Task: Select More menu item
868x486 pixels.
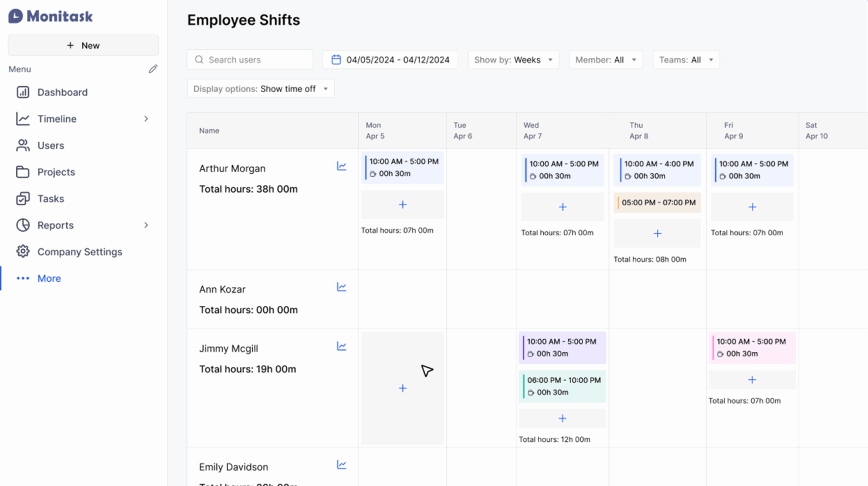Action: coord(49,278)
